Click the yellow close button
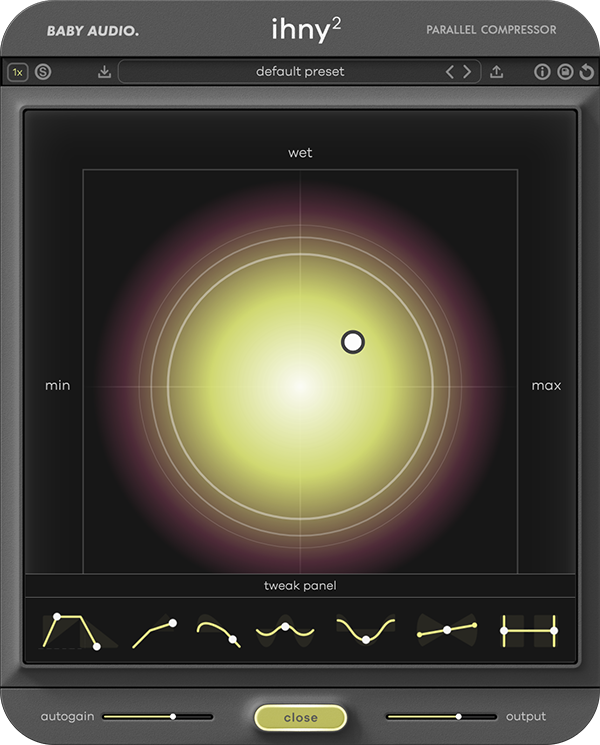 pos(300,717)
